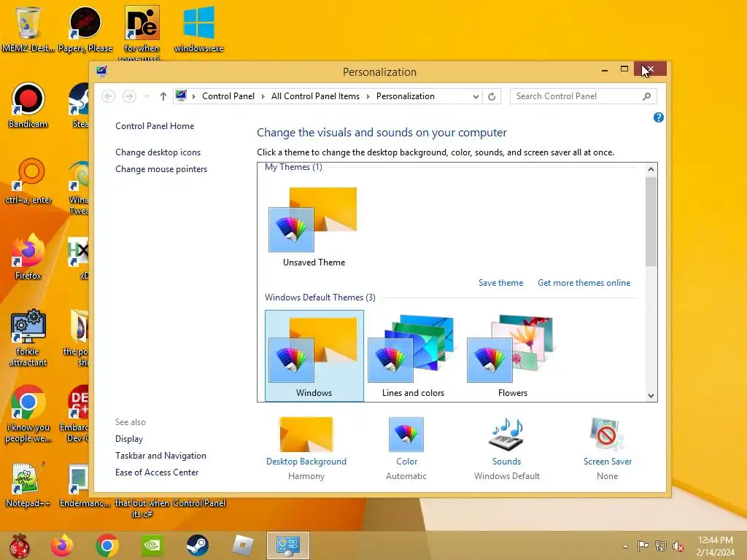Click Change desktop icons link
This screenshot has width=747, height=560.
158,152
